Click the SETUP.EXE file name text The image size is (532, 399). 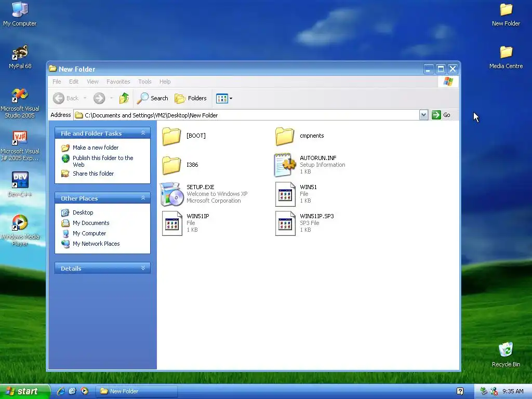click(x=200, y=187)
